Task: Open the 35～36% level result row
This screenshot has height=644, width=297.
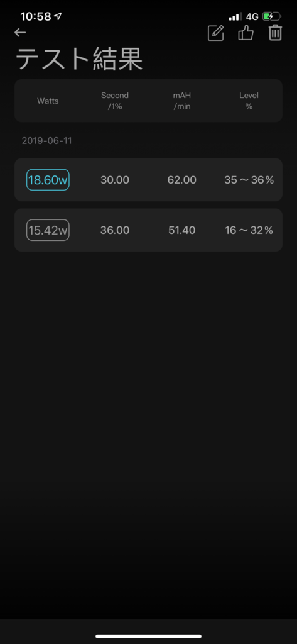Action: click(148, 180)
